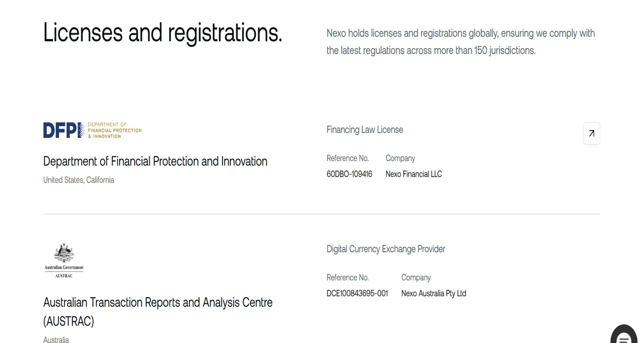Screen dimensions: 644x343
Task: Click Company label in AUSTRAC row
Action: tap(416, 277)
